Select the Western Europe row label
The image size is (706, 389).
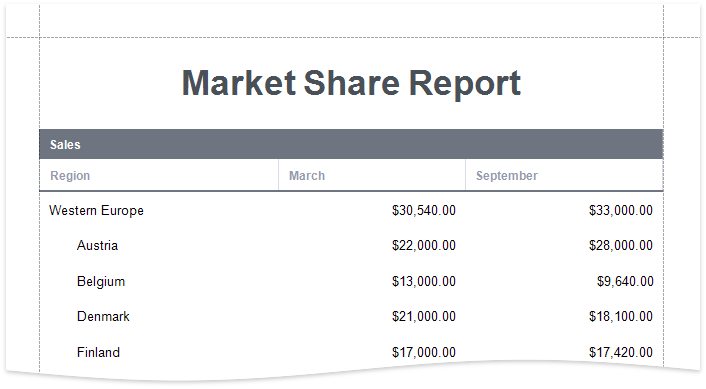tap(96, 210)
